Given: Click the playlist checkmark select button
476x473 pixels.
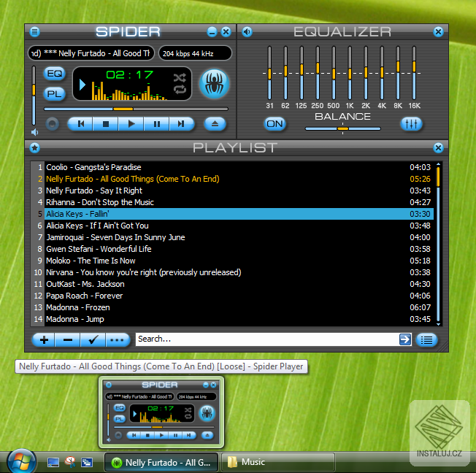Looking at the screenshot, I should 92,339.
